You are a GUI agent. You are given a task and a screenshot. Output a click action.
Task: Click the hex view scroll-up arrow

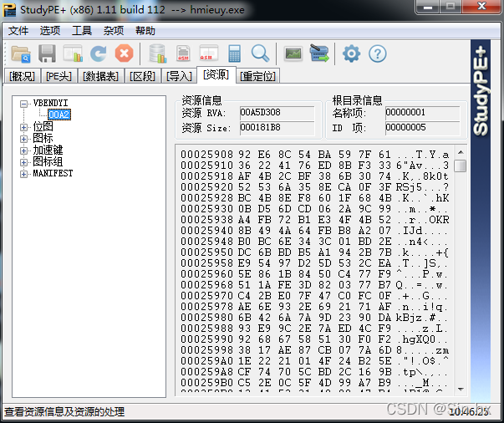click(x=461, y=152)
